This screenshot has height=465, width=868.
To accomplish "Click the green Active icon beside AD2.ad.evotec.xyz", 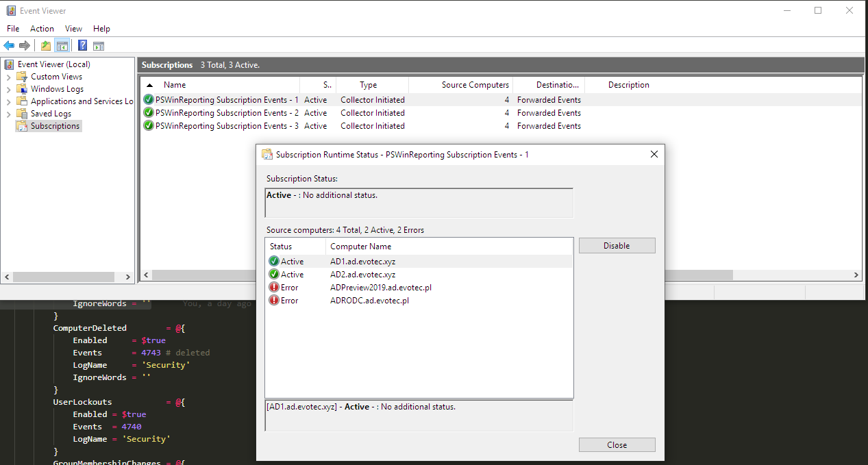I will point(272,274).
